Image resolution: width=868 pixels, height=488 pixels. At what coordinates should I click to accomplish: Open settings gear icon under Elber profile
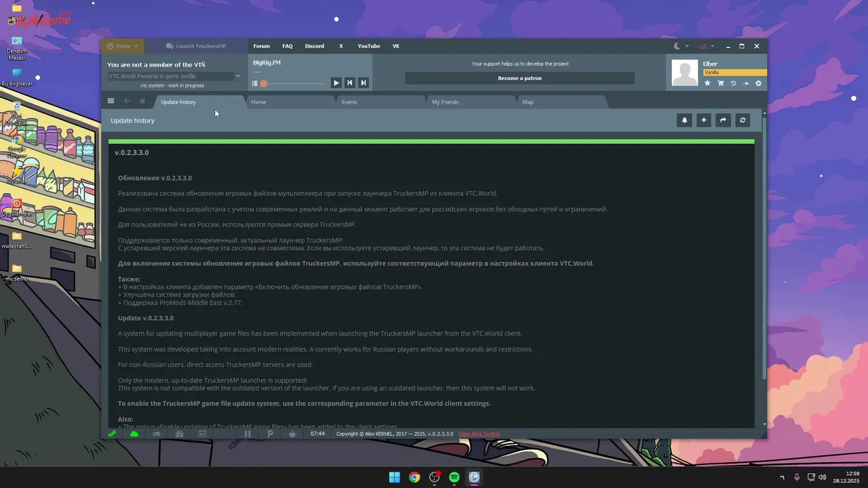tap(758, 83)
